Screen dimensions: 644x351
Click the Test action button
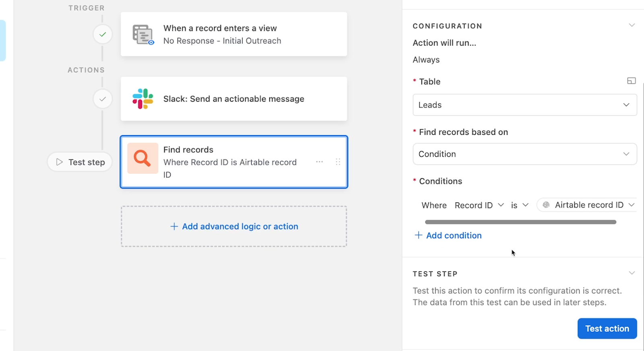click(x=607, y=328)
